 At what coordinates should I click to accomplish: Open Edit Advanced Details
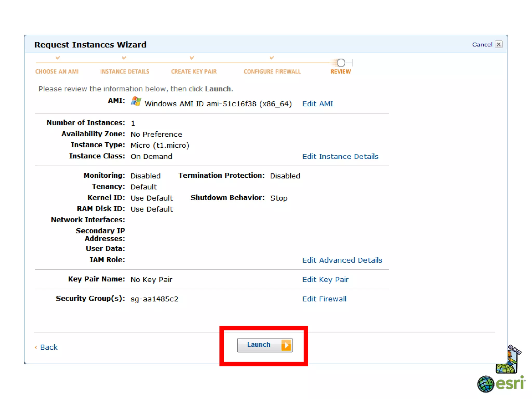coord(342,260)
